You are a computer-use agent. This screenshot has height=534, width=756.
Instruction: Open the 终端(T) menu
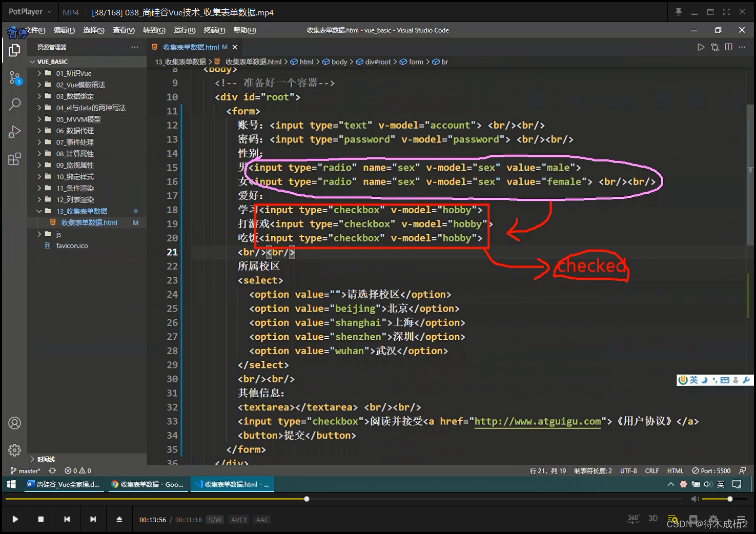tap(214, 30)
